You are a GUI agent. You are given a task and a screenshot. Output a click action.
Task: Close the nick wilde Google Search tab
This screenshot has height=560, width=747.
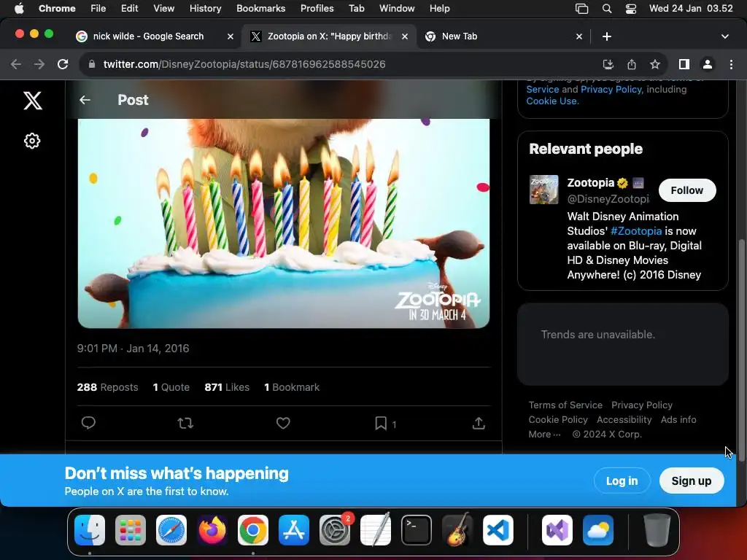[230, 36]
